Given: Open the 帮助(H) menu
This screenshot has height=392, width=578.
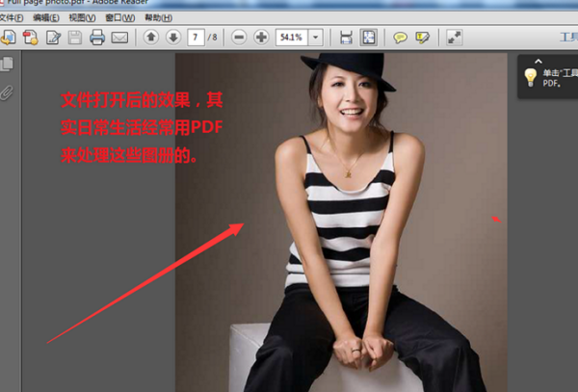Looking at the screenshot, I should coord(159,17).
